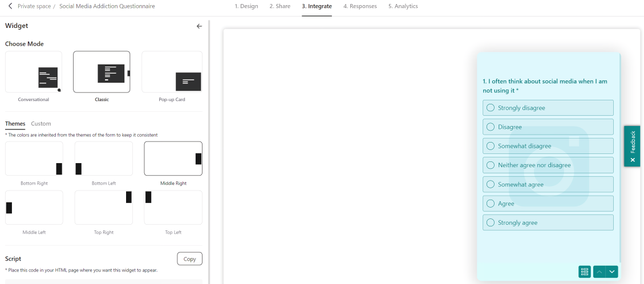This screenshot has width=644, height=284.
Task: Select the Agree radio option
Action: tap(548, 204)
